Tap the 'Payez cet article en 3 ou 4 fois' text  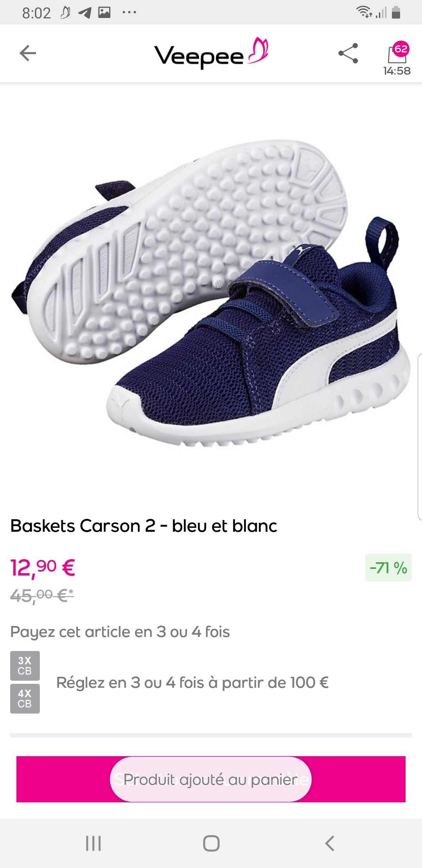pos(120,632)
